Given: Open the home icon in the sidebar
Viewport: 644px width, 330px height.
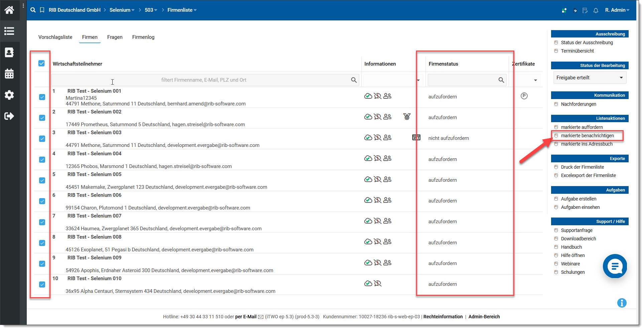Looking at the screenshot, I should [x=9, y=10].
